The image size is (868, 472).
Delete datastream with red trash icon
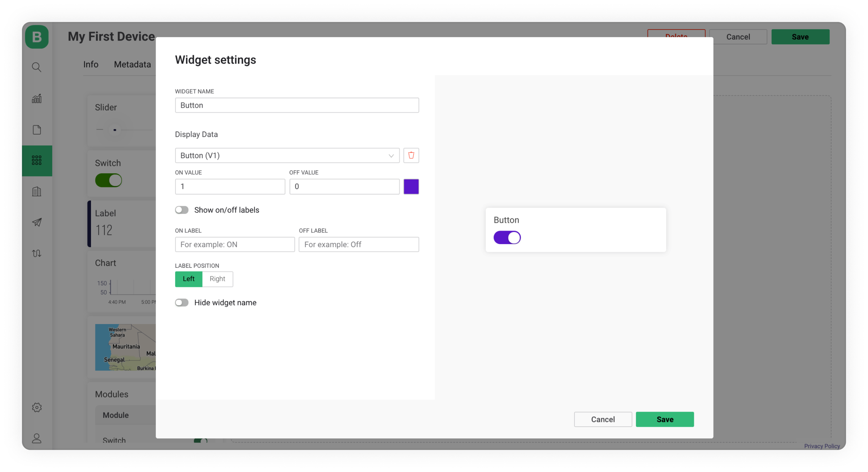coord(411,155)
